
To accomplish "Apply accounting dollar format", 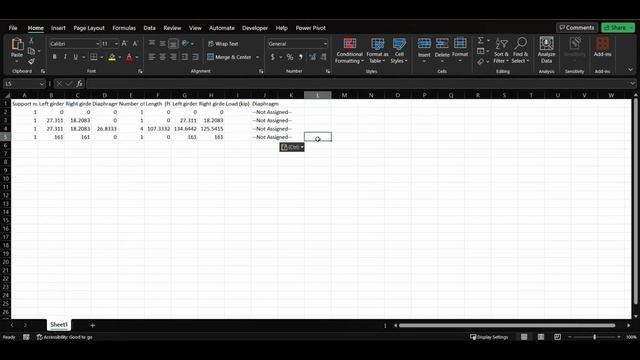I will [273, 57].
